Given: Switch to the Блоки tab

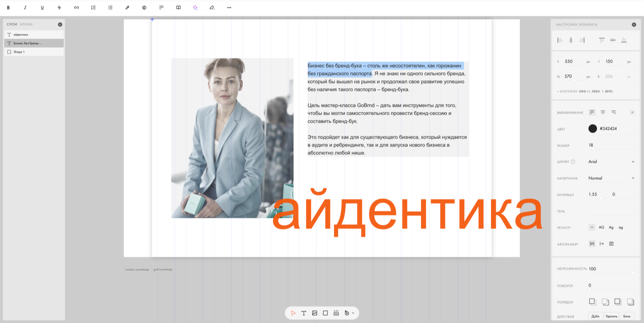Looking at the screenshot, I should (26, 24).
